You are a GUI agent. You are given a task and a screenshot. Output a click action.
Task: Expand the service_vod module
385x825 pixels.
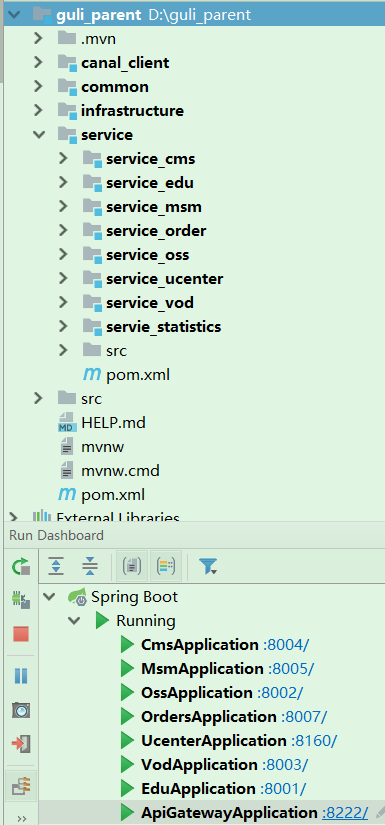[x=63, y=303]
